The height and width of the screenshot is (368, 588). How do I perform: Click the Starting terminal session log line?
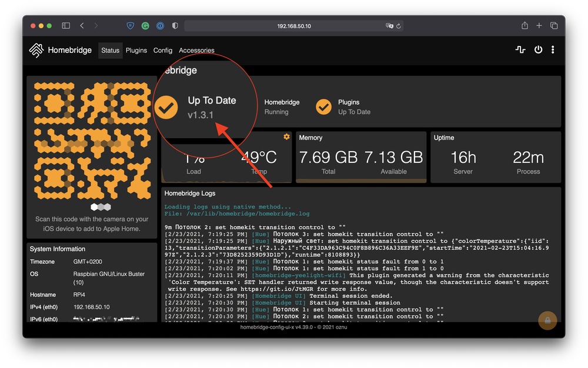coord(282,303)
